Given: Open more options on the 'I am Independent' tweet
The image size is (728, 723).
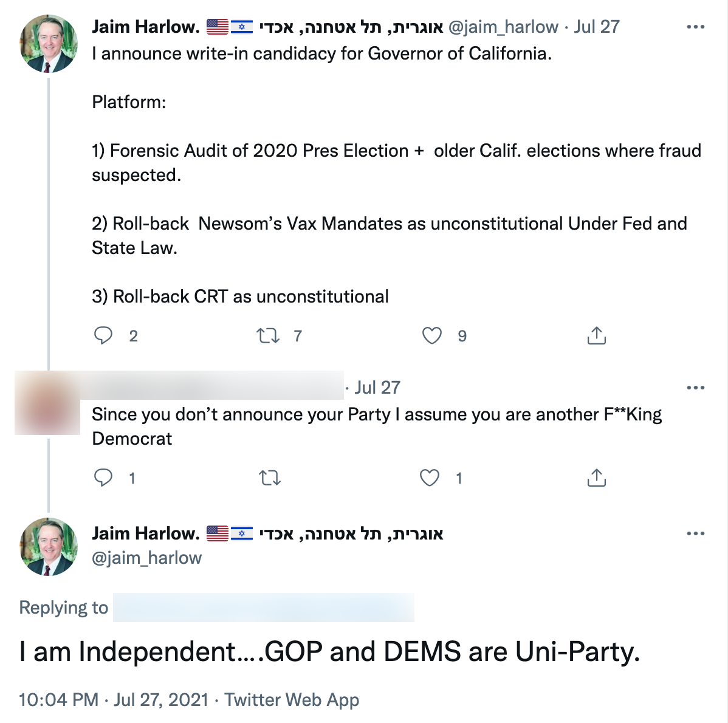Looking at the screenshot, I should pos(695,533).
